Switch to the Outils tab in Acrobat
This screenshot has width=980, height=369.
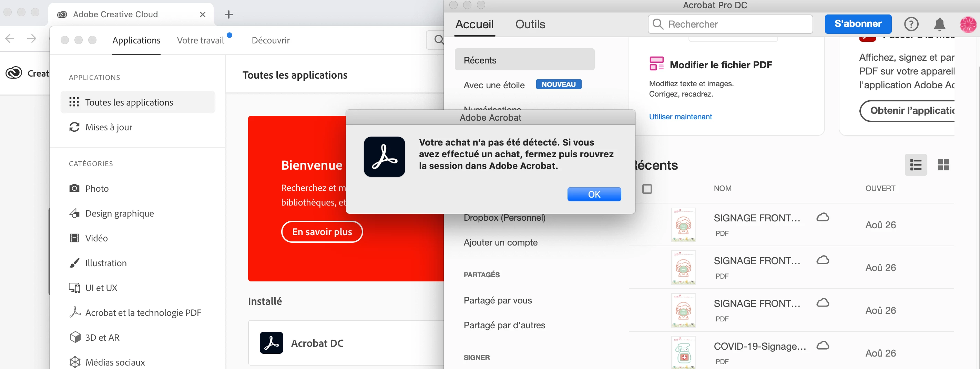click(530, 24)
